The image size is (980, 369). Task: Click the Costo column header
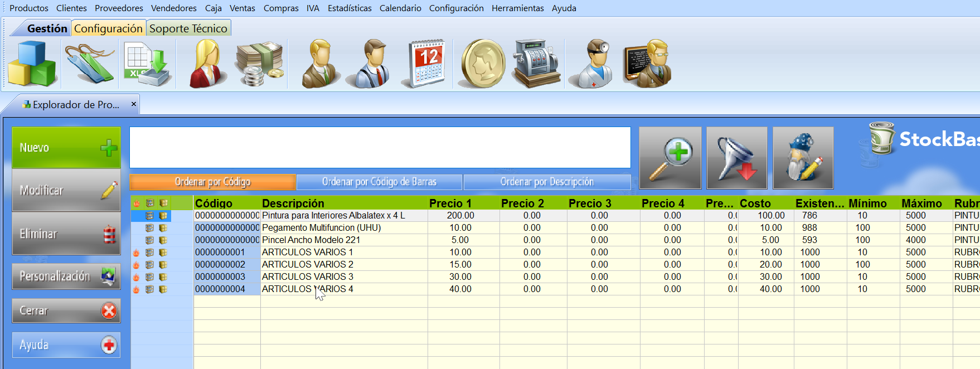tap(766, 203)
